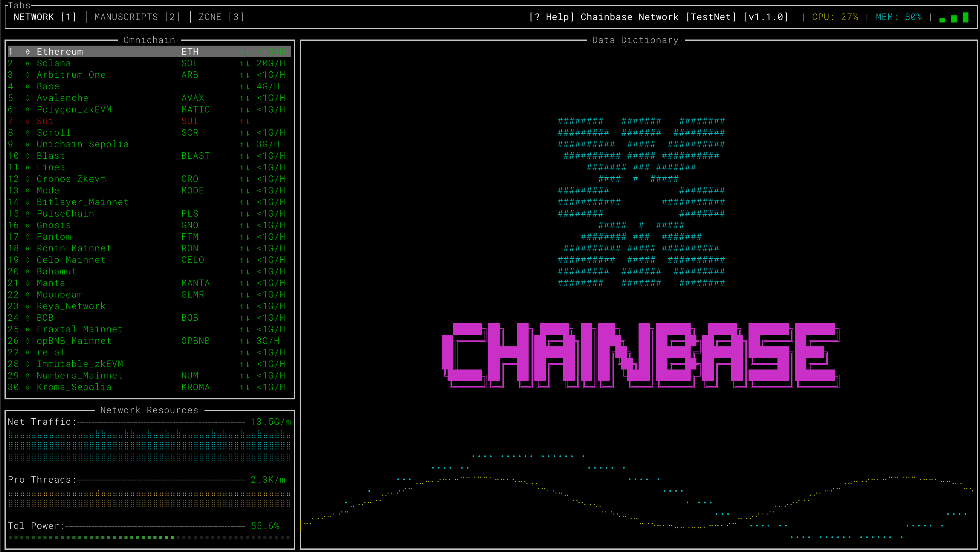Select the Fraxtal Mainnet chain name
This screenshot has width=980, height=552.
pos(80,329)
